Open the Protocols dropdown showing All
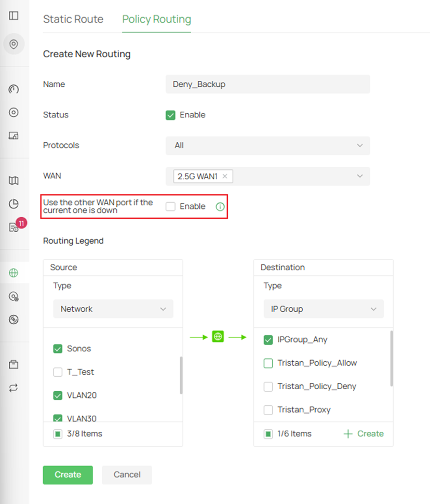The height and width of the screenshot is (504, 430). pyautogui.click(x=267, y=145)
